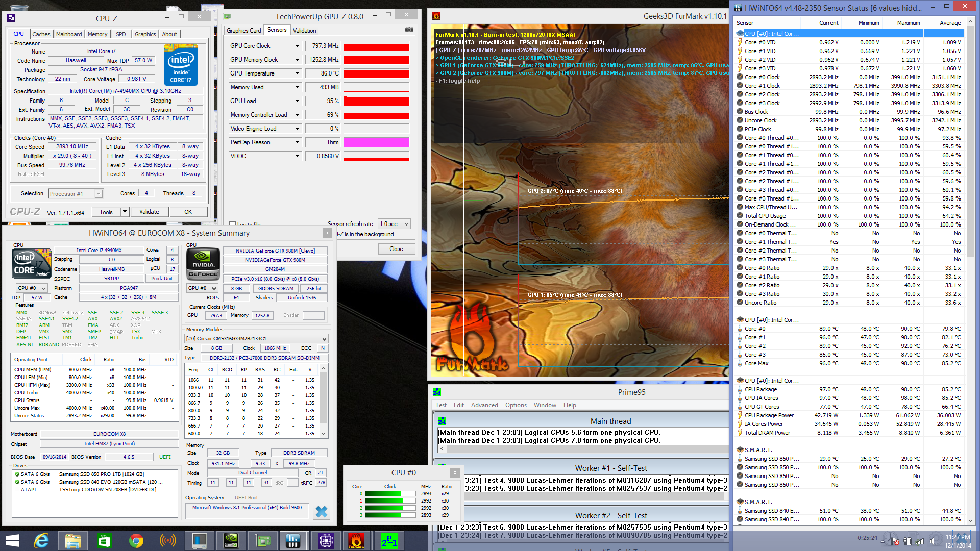Click the GPU-Z screenshot camera icon

409,30
